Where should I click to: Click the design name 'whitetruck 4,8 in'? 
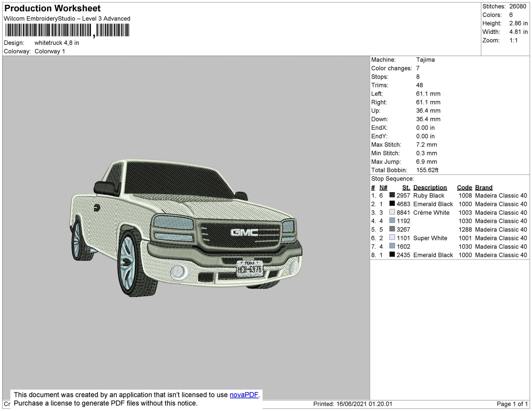pos(57,43)
